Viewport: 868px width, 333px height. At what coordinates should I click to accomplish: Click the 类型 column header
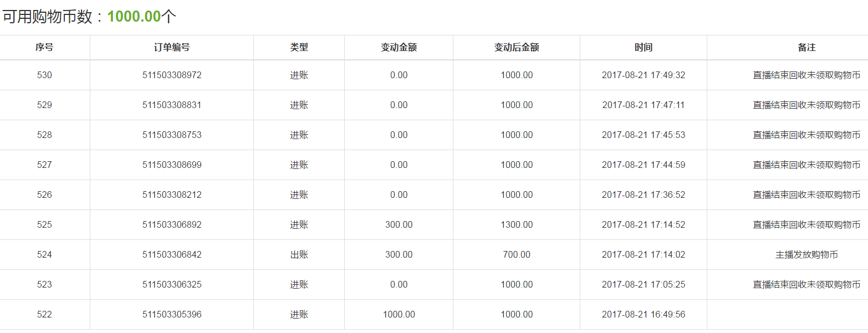299,48
